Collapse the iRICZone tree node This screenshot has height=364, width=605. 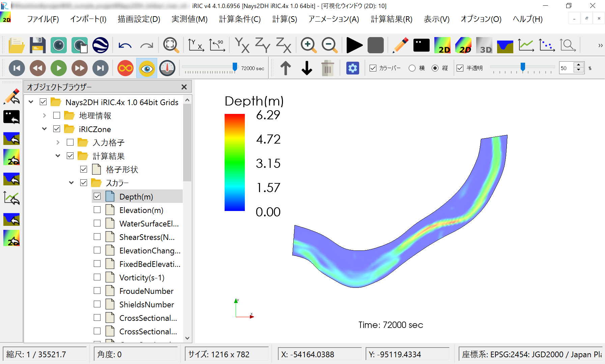[x=45, y=129]
